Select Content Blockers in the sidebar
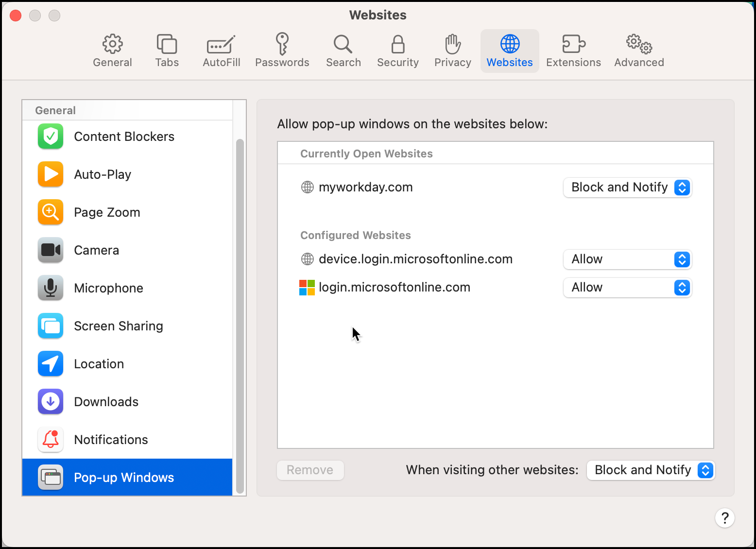This screenshot has height=549, width=756. (124, 137)
